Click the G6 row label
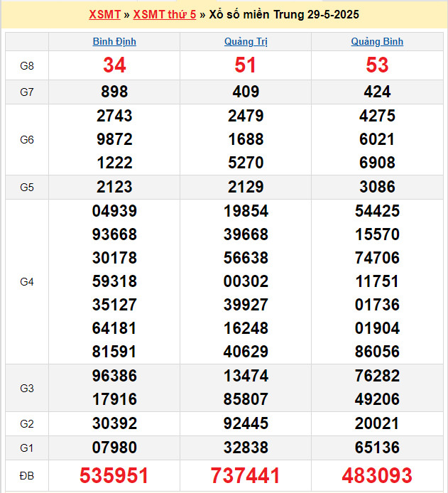The height and width of the screenshot is (493, 448). click(x=27, y=140)
